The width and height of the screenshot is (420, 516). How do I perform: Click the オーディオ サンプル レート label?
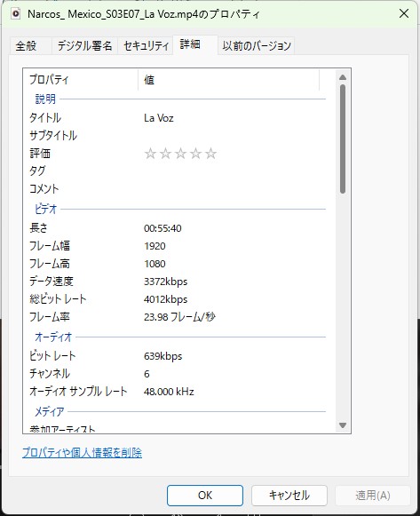[78, 392]
